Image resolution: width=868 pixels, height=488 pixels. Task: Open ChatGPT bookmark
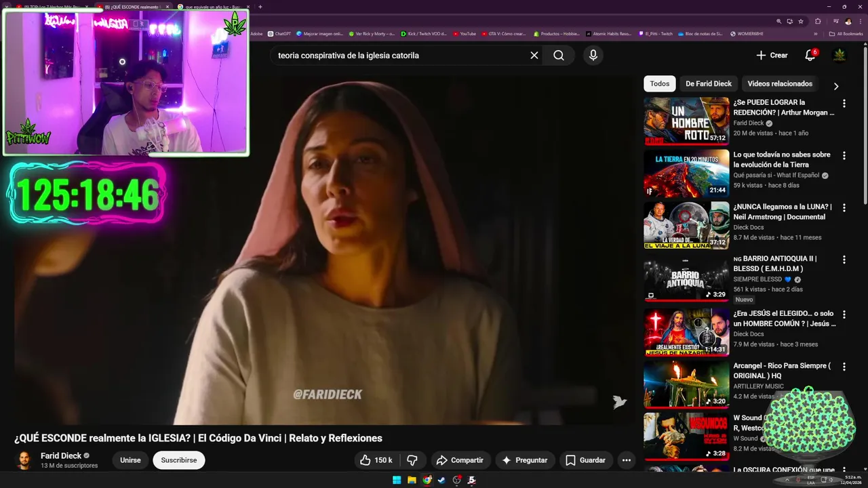tap(279, 33)
